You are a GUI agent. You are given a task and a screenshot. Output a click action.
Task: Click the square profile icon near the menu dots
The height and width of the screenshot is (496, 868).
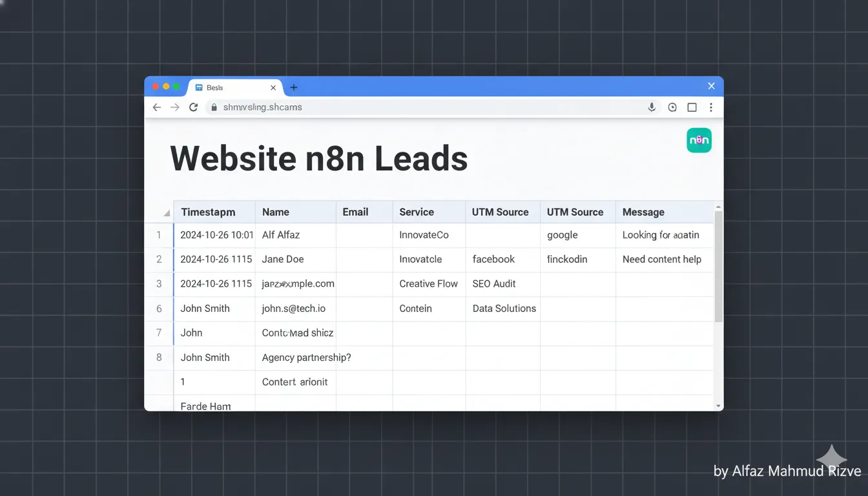click(x=692, y=107)
